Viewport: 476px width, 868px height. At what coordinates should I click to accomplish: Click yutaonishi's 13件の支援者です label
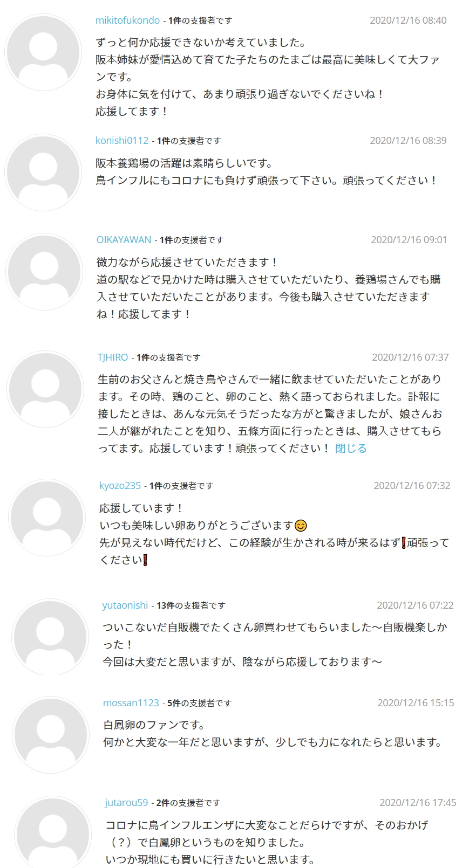[x=191, y=606]
